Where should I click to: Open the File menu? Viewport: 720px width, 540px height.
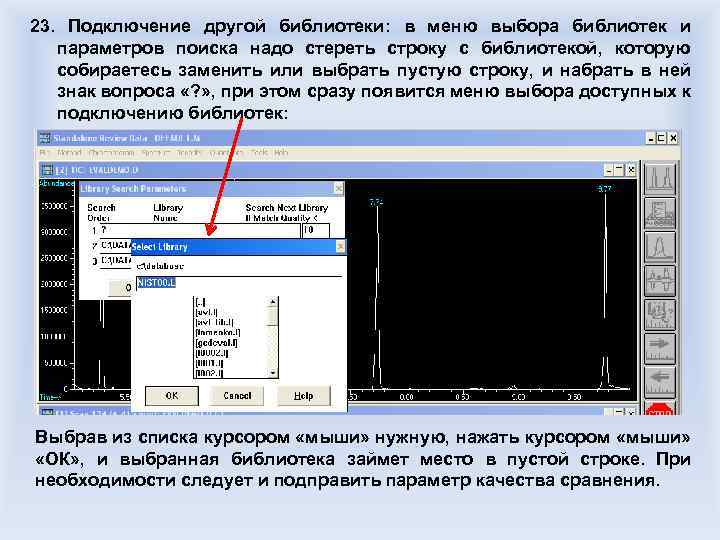[x=44, y=152]
